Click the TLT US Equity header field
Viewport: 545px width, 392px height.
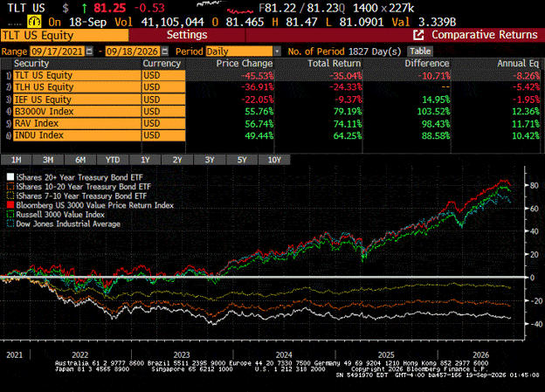[65, 35]
